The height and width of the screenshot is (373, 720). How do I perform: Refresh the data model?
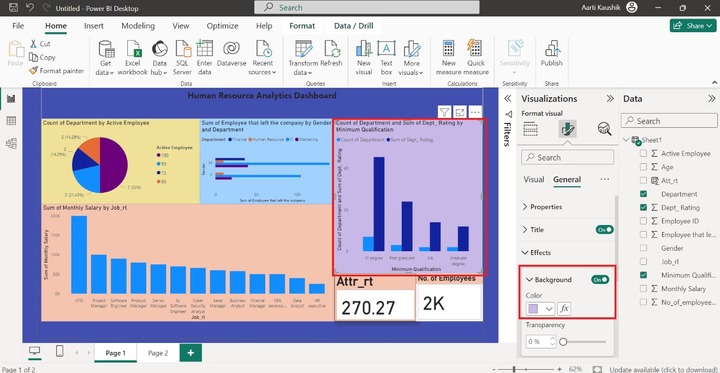[x=331, y=54]
